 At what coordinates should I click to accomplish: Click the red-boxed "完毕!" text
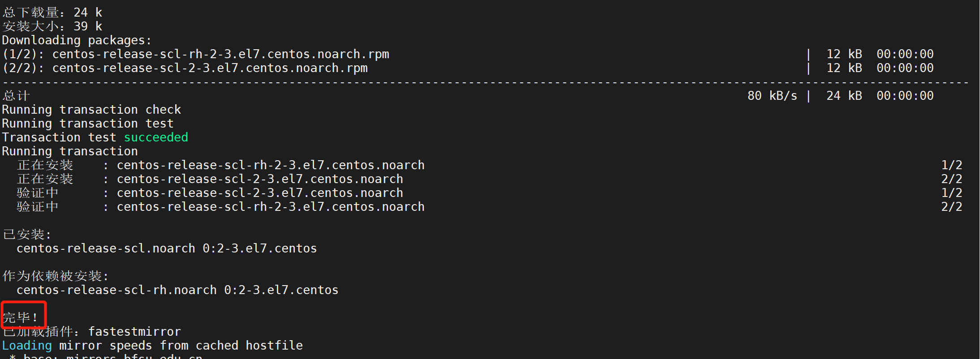pyautogui.click(x=21, y=317)
